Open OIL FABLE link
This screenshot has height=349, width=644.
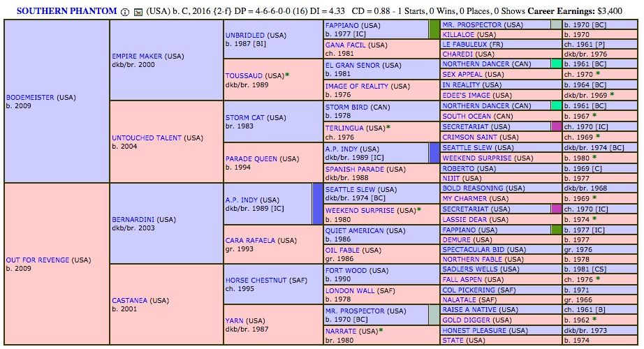point(342,250)
